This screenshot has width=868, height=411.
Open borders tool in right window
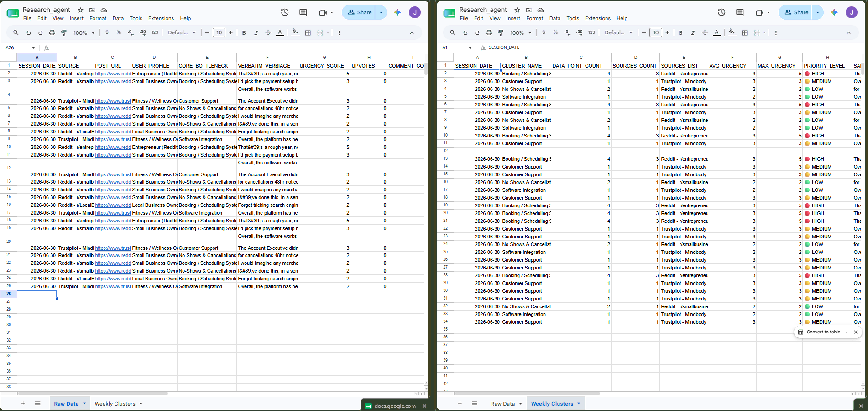745,33
